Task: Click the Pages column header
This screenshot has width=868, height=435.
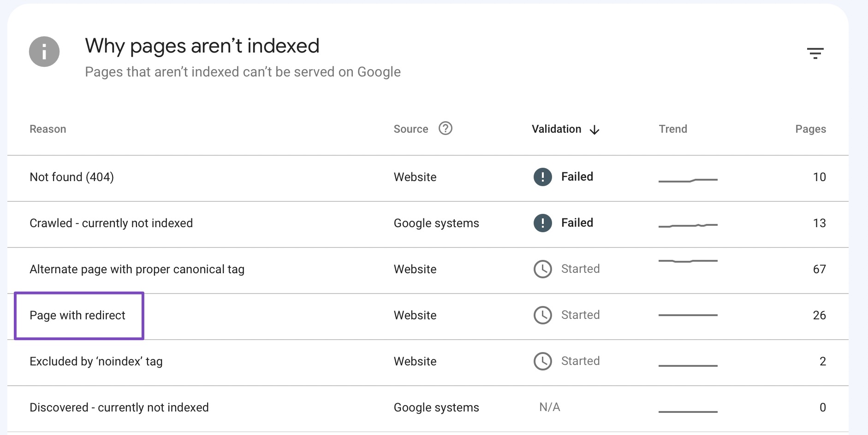Action: 810,129
